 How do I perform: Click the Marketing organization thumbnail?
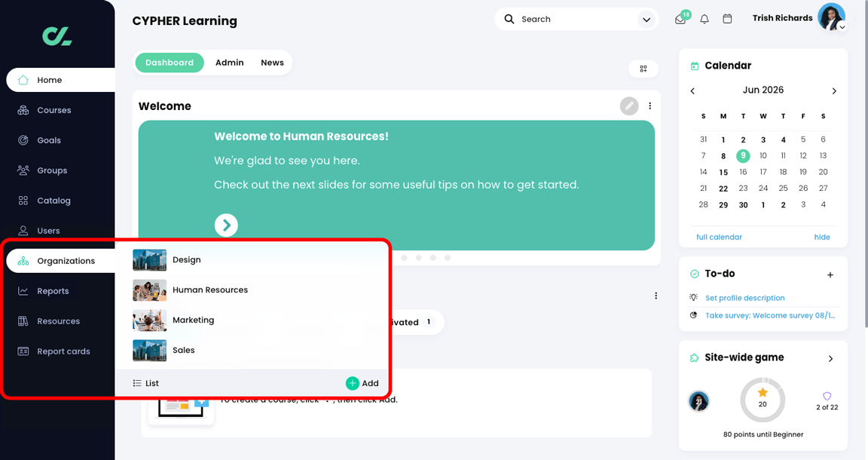[x=149, y=320]
